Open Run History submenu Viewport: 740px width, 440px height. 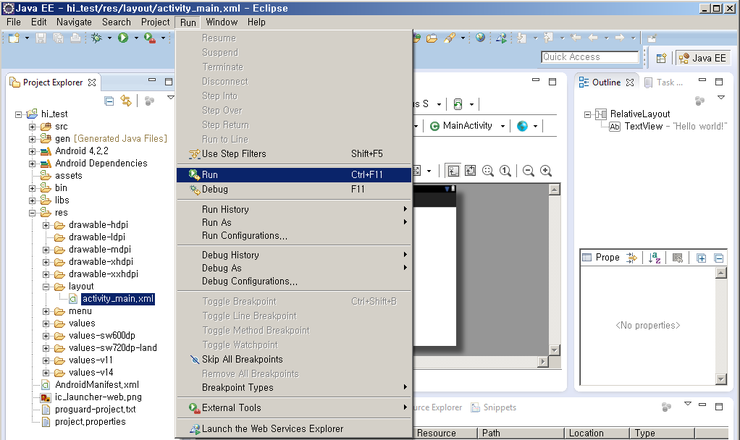pos(294,209)
